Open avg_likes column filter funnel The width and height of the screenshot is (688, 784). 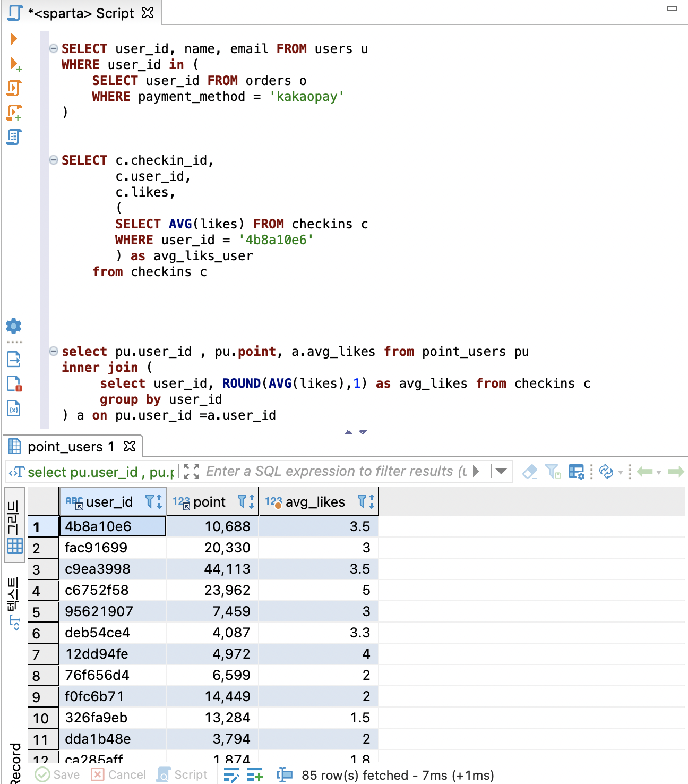point(362,501)
